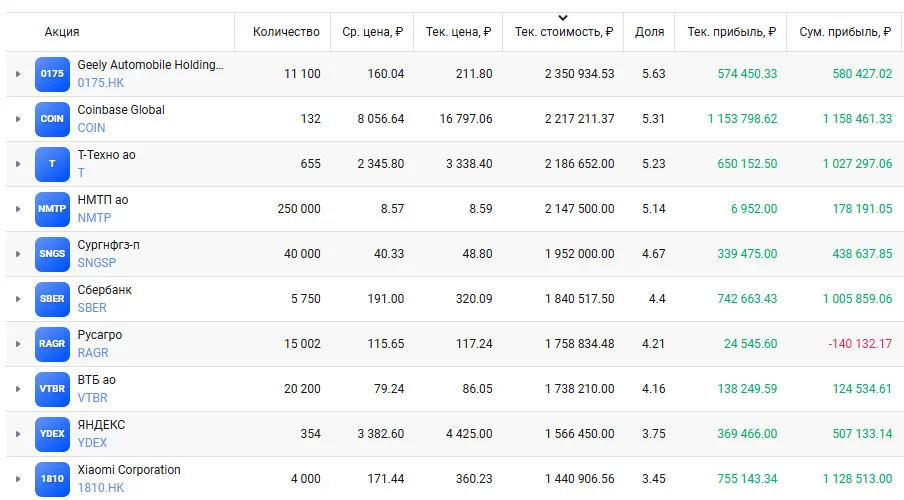Click the RAGR ticker badge icon
This screenshot has width=904, height=500.
52,344
